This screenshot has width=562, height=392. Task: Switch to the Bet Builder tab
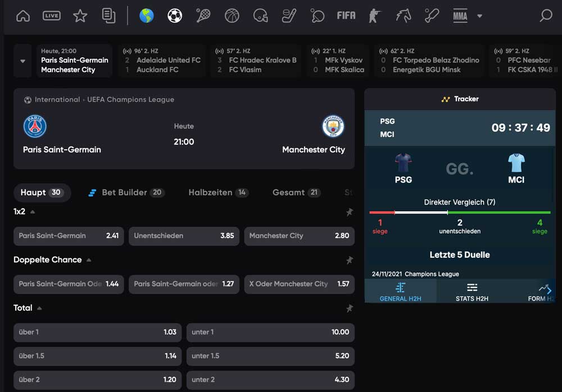pyautogui.click(x=126, y=193)
